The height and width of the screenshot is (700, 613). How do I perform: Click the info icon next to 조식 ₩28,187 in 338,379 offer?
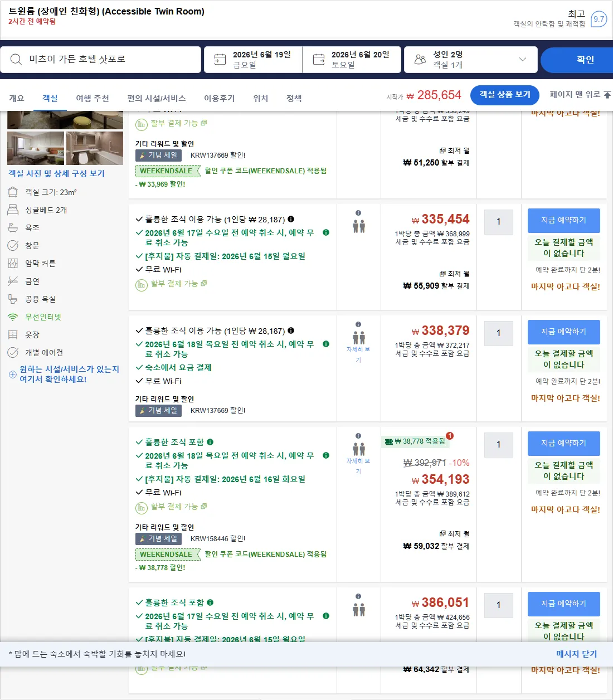(x=291, y=331)
